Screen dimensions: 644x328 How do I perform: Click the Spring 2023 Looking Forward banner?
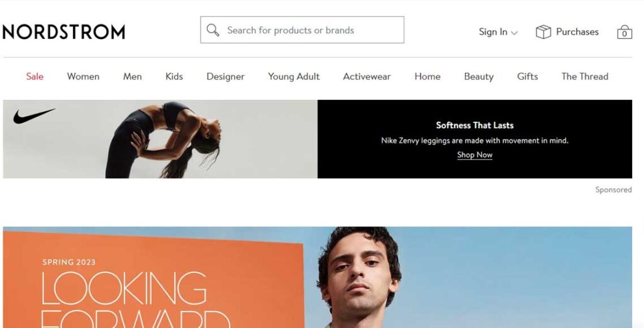point(318,278)
